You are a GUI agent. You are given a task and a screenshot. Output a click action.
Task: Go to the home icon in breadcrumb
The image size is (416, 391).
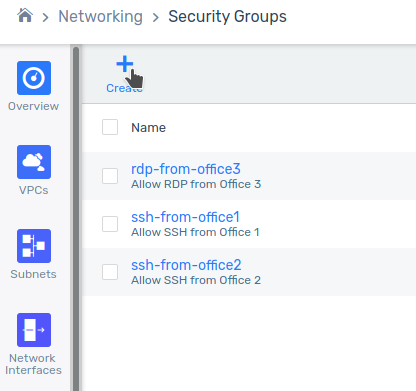[x=25, y=16]
